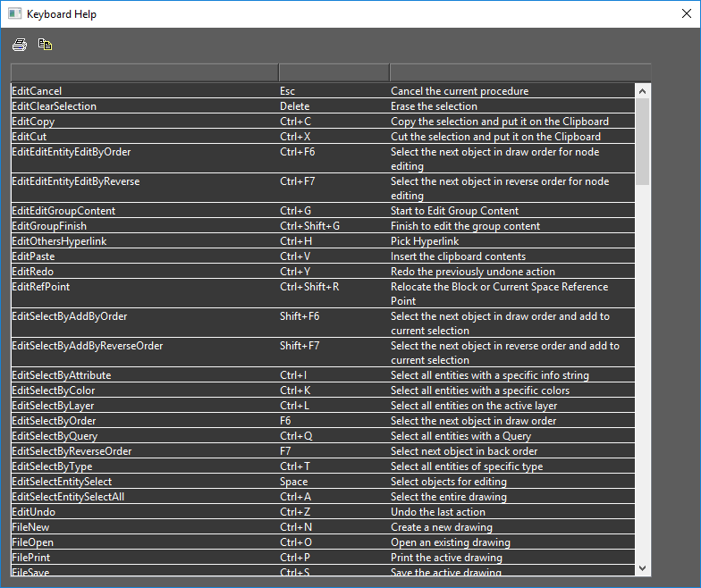Click the scrollbar up arrow
Viewport: 701px width, 588px height.
pyautogui.click(x=642, y=90)
